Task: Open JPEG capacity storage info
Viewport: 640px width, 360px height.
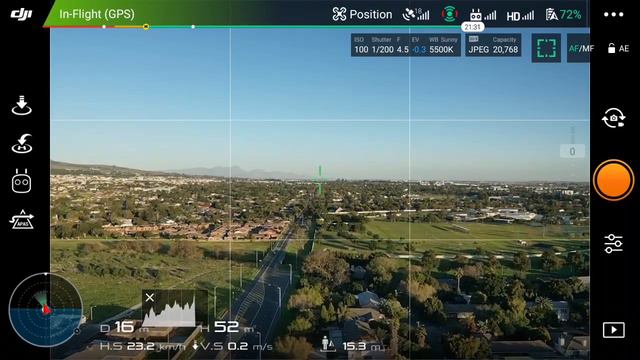Action: click(493, 45)
